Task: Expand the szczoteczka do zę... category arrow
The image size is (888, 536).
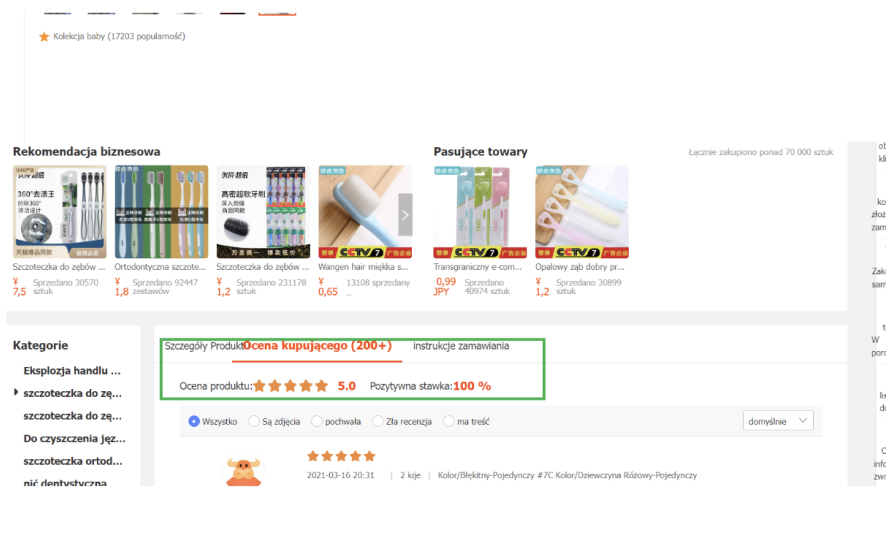Action: click(16, 392)
